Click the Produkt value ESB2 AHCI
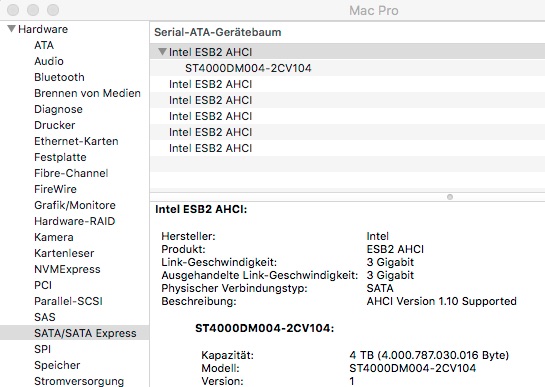545x387 pixels. pos(395,249)
